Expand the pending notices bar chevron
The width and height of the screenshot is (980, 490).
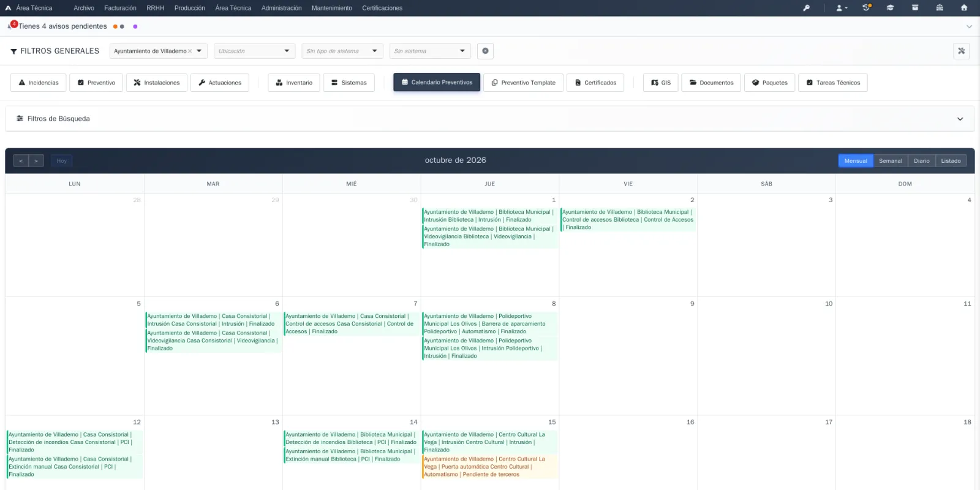pyautogui.click(x=969, y=26)
